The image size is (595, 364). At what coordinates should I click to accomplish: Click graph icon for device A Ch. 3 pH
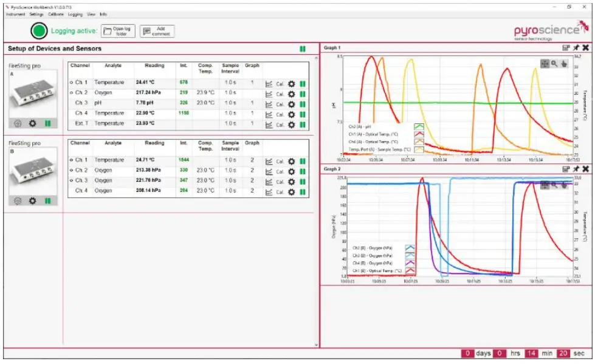point(269,104)
